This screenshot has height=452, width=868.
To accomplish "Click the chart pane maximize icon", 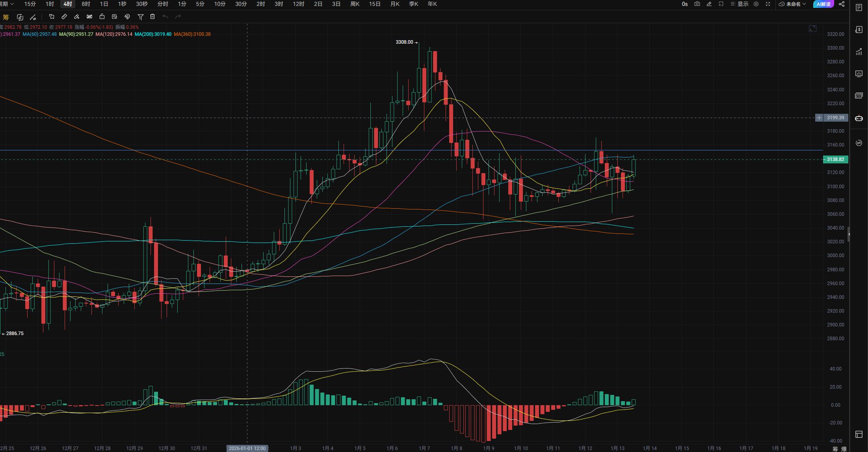I will tap(813, 28).
